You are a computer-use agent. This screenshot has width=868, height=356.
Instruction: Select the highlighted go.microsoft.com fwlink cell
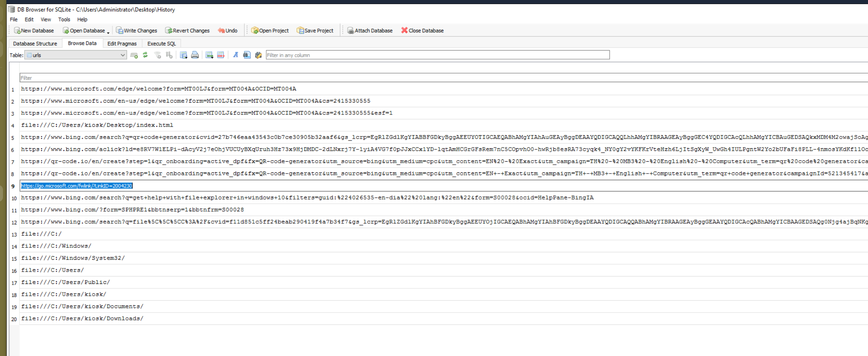pyautogui.click(x=444, y=186)
